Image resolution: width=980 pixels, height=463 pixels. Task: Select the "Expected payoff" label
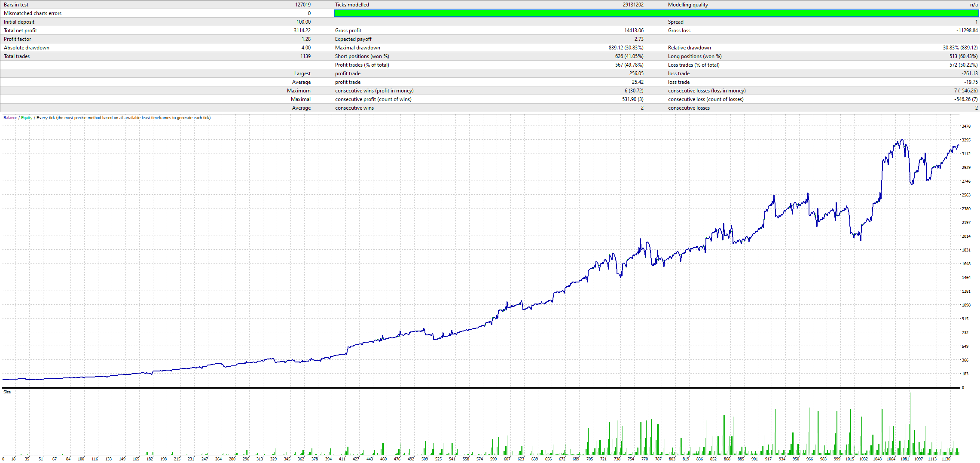coord(353,39)
